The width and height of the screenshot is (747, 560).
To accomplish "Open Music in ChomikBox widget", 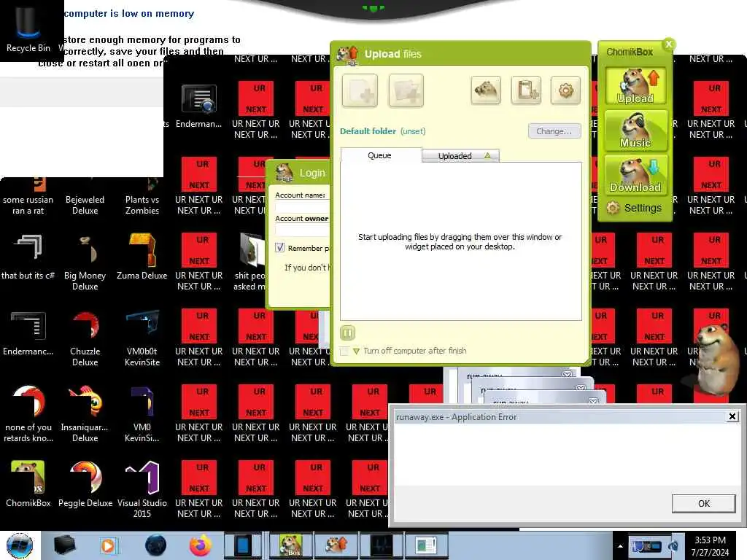I will coord(635,130).
